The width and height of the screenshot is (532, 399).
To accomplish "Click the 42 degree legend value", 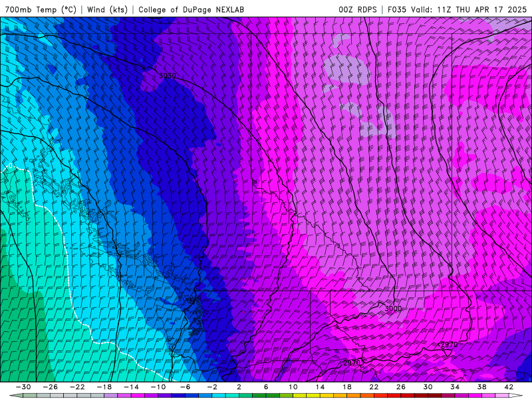I will coord(509,387).
